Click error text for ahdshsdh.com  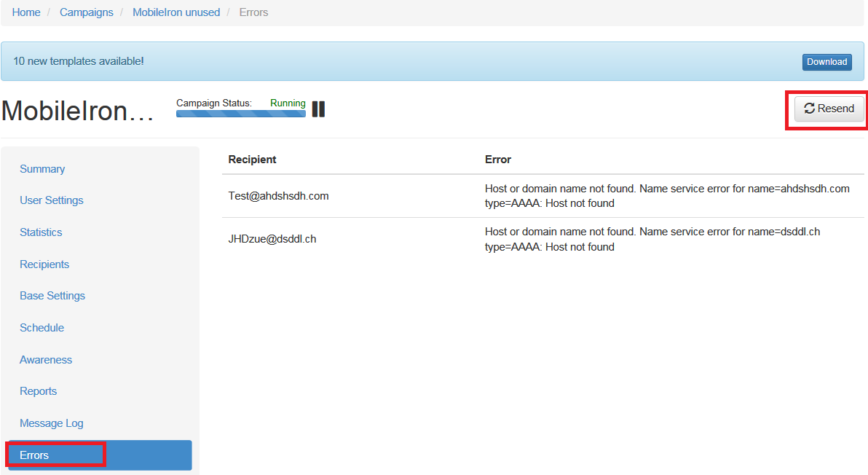tap(667, 196)
